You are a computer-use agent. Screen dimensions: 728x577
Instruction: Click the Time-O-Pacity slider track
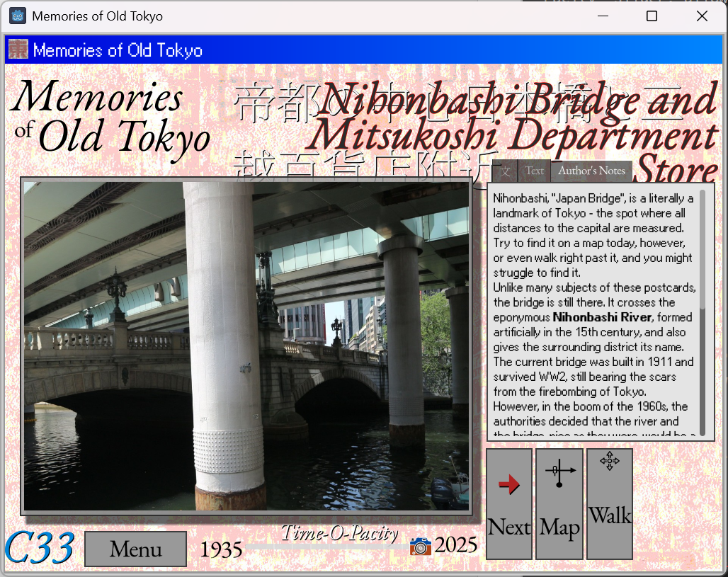click(x=326, y=547)
